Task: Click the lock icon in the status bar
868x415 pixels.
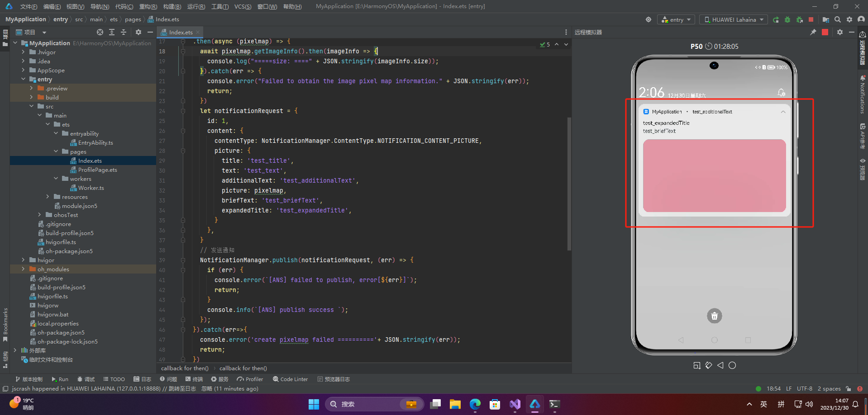Action: tap(848, 389)
